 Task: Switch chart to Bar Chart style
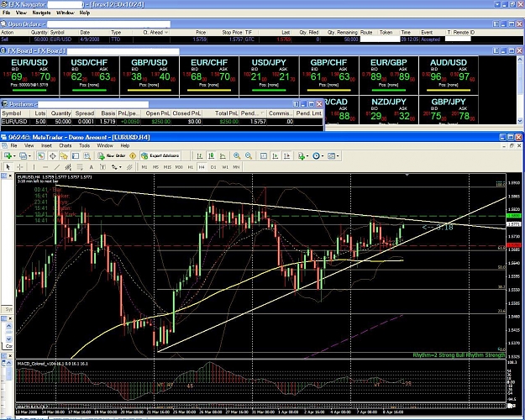[x=200, y=155]
